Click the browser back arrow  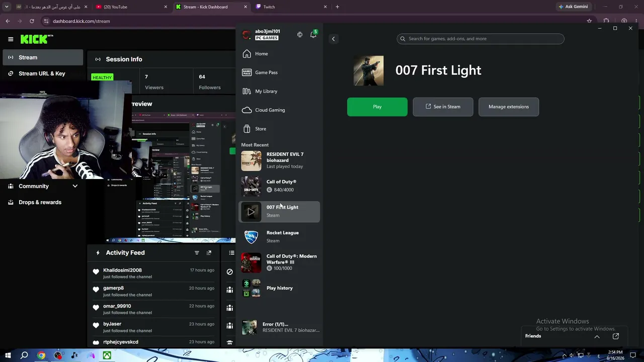[8, 21]
